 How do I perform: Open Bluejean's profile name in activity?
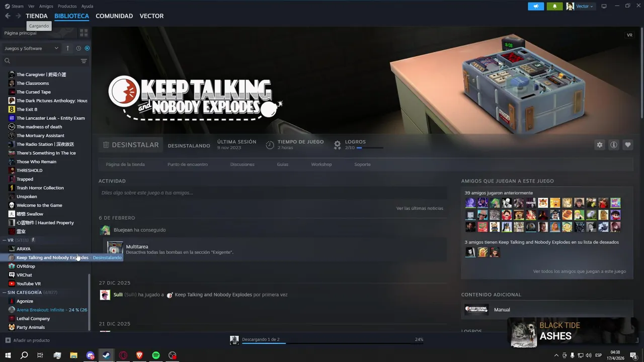(x=123, y=230)
